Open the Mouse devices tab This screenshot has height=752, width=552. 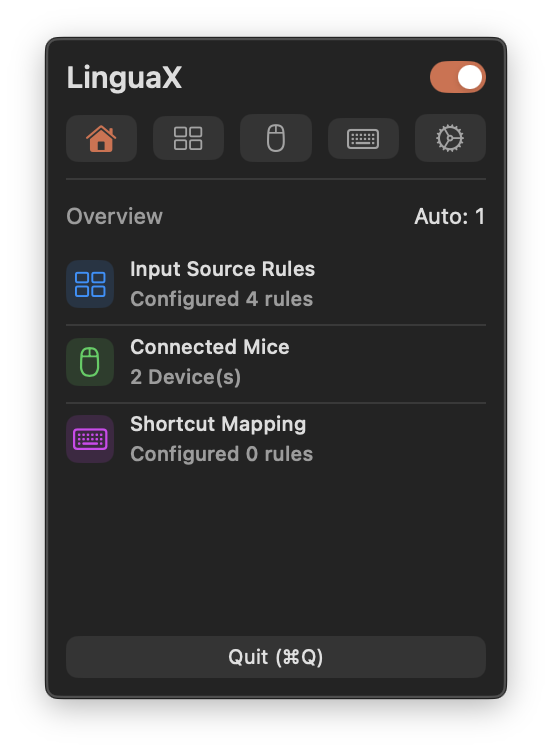click(x=276, y=138)
